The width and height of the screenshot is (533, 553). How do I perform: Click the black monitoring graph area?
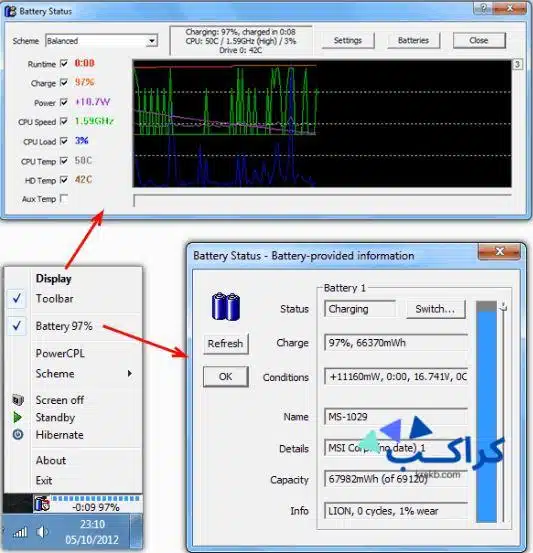click(x=322, y=123)
